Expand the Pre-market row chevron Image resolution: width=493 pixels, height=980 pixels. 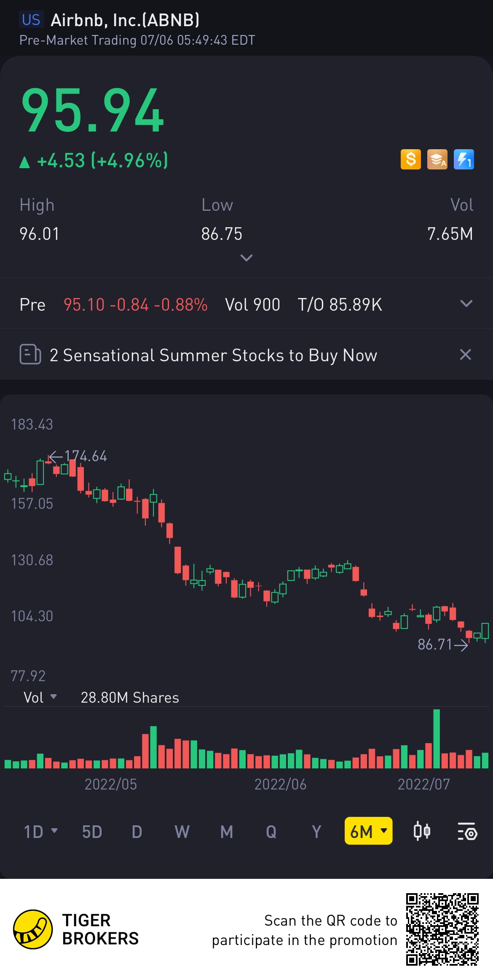click(466, 304)
